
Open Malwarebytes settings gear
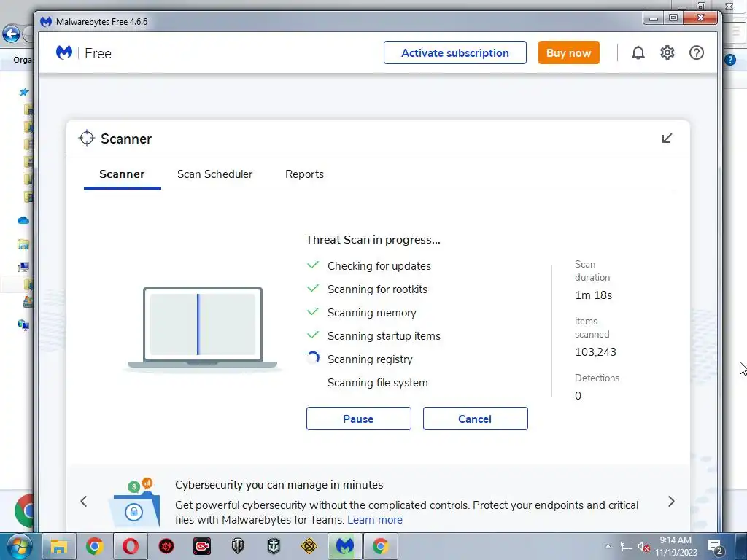[x=667, y=52]
